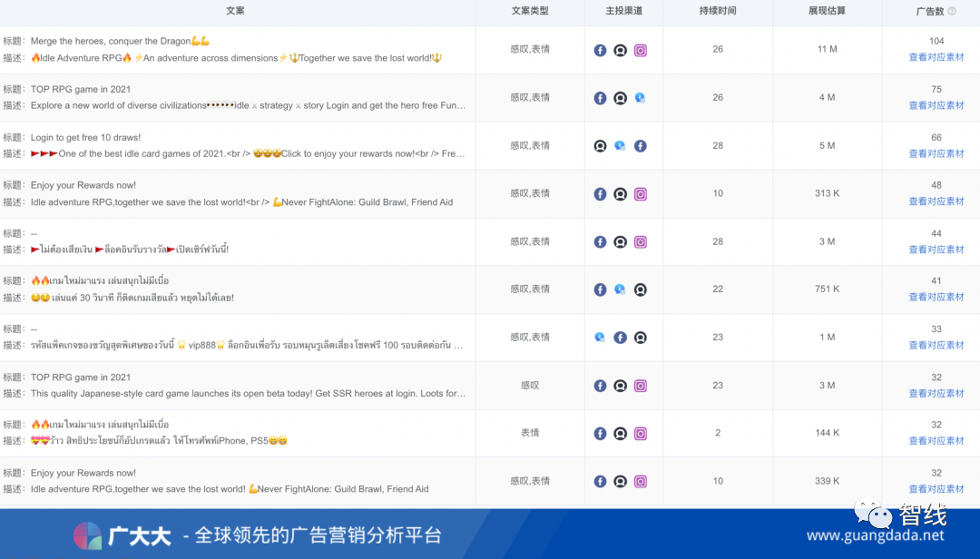
Task: Click the Facebook icon in the first row's channels
Action: pyautogui.click(x=600, y=50)
